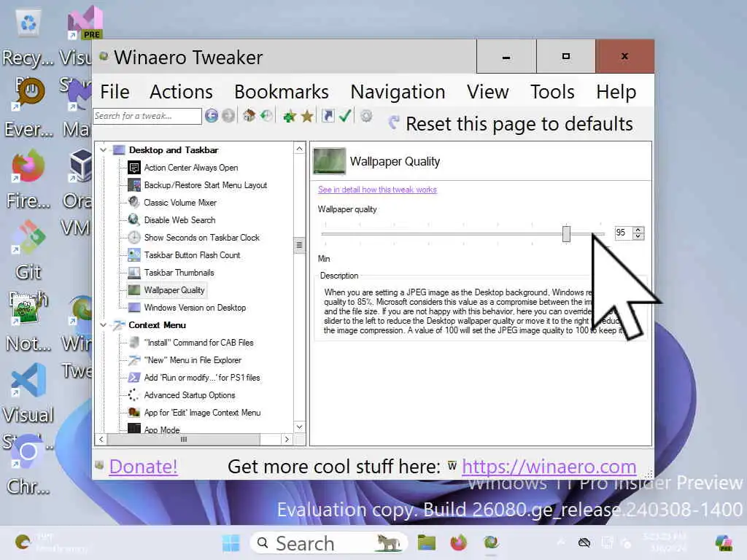
Task: Go to the Home page icon
Action: tap(249, 116)
